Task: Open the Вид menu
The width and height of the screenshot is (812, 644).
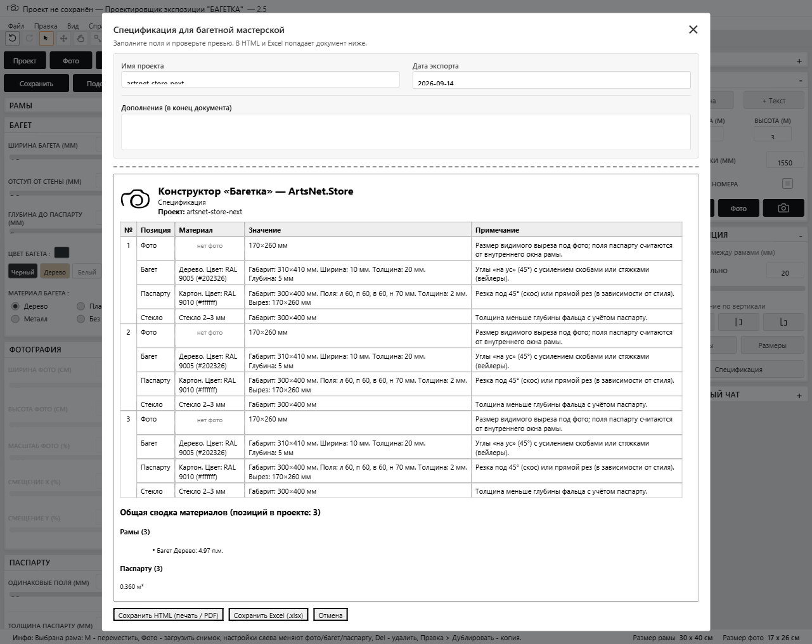Action: point(73,26)
